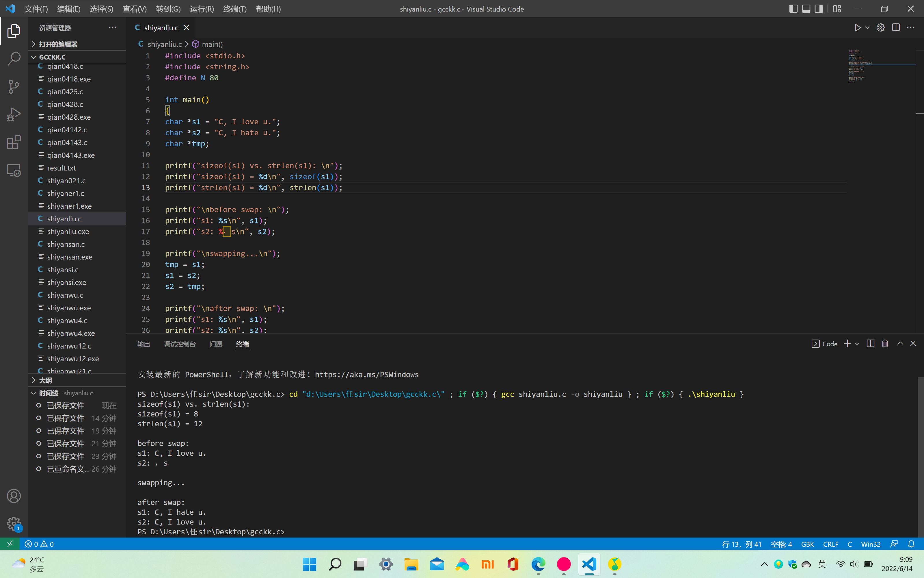Customize layout icon in title bar

click(837, 8)
